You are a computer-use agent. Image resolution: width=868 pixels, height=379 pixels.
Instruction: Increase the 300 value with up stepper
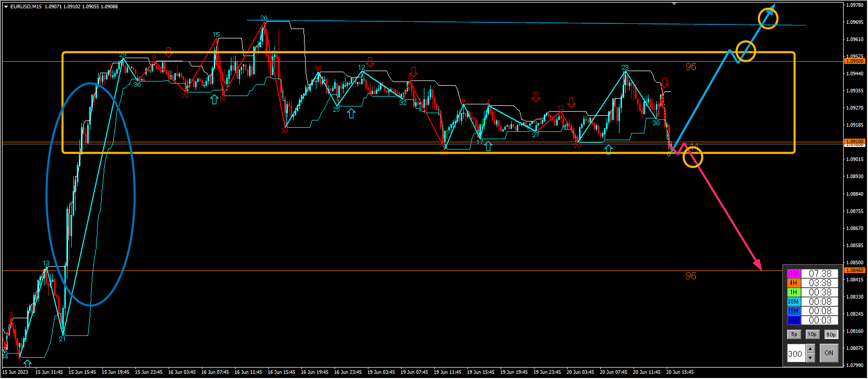[x=810, y=348]
